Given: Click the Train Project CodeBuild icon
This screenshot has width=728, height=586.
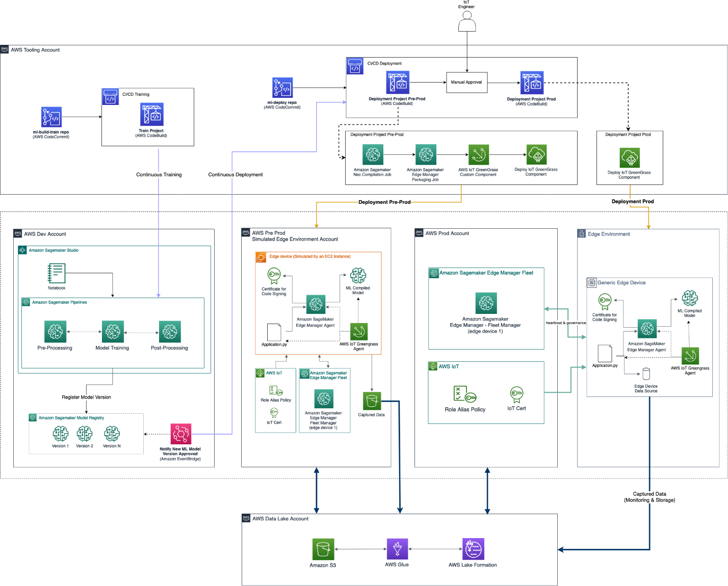Looking at the screenshot, I should [x=151, y=114].
